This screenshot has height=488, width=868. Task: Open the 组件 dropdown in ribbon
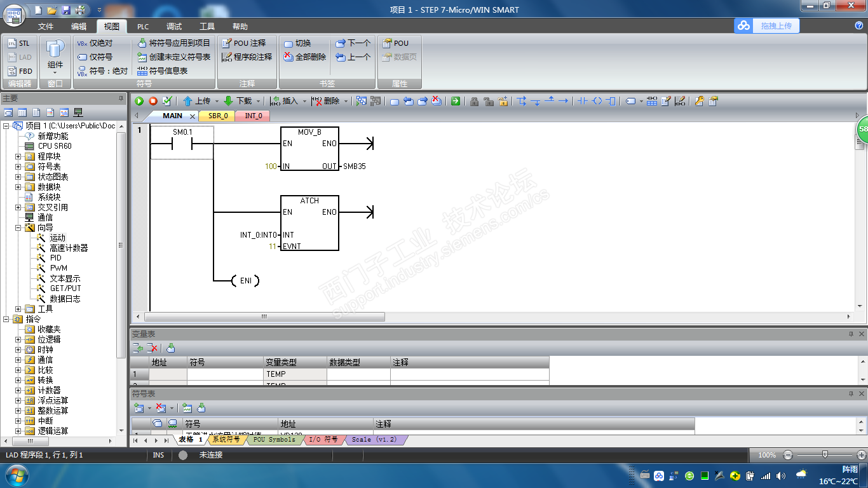pos(55,57)
